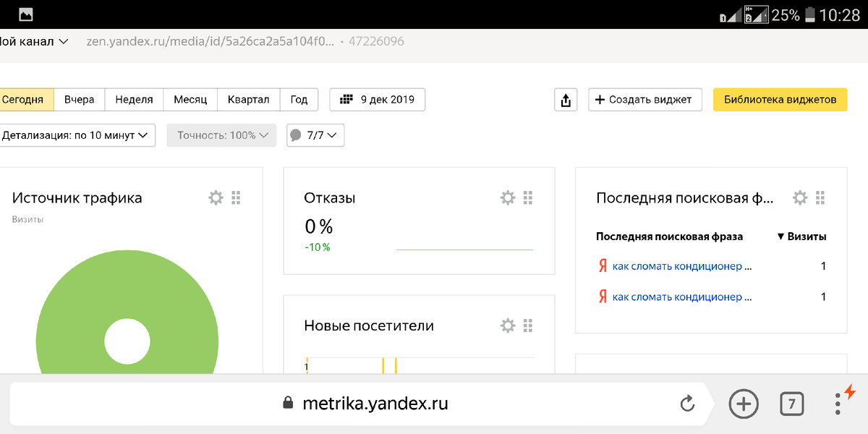
Task: Click the Создать виджет button
Action: 644,100
